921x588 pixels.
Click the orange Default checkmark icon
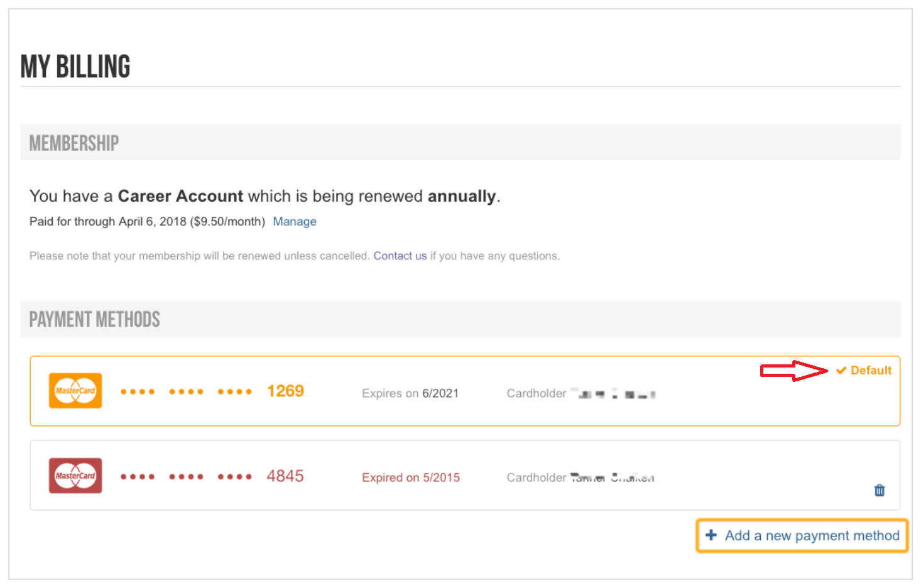point(841,371)
